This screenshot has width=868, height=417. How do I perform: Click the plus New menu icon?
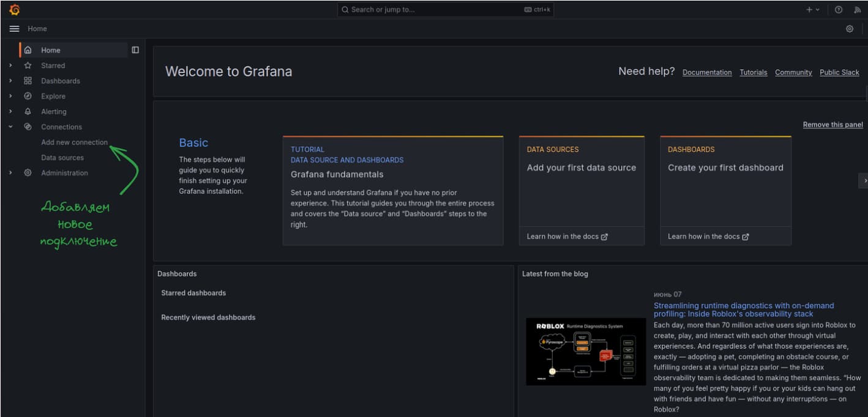[809, 10]
